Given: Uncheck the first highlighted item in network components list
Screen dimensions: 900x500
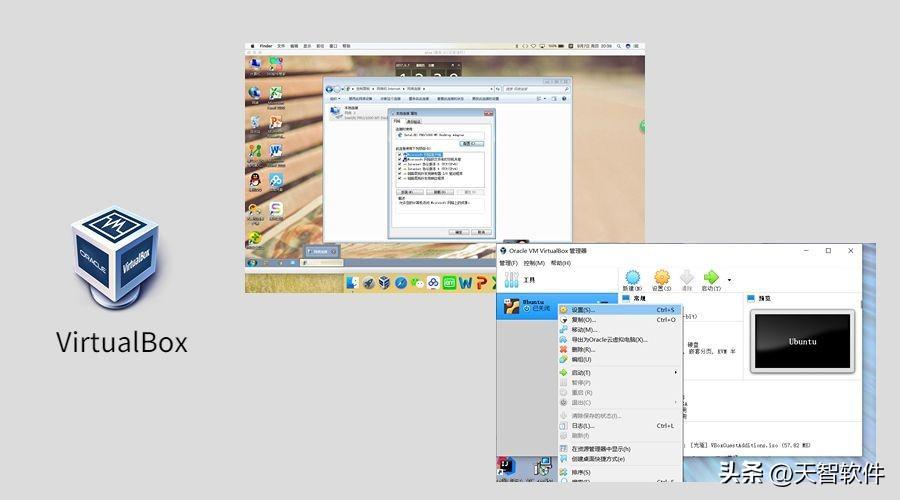Looking at the screenshot, I should click(400, 154).
